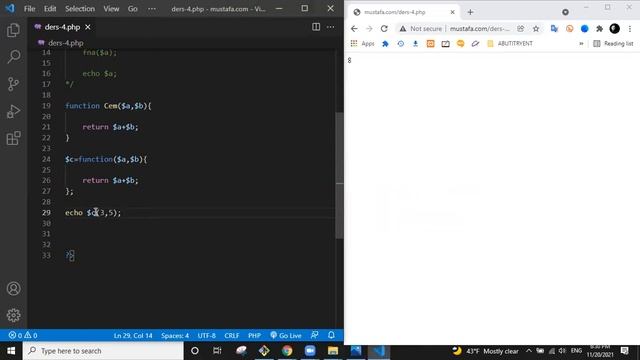Open Task View on taskbar
This screenshot has height=360, width=640.
(217, 351)
